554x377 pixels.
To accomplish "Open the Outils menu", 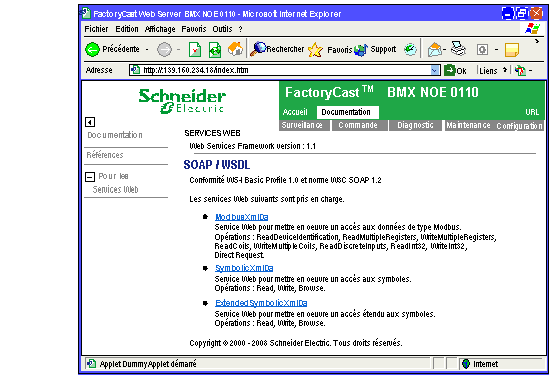I will (x=222, y=29).
